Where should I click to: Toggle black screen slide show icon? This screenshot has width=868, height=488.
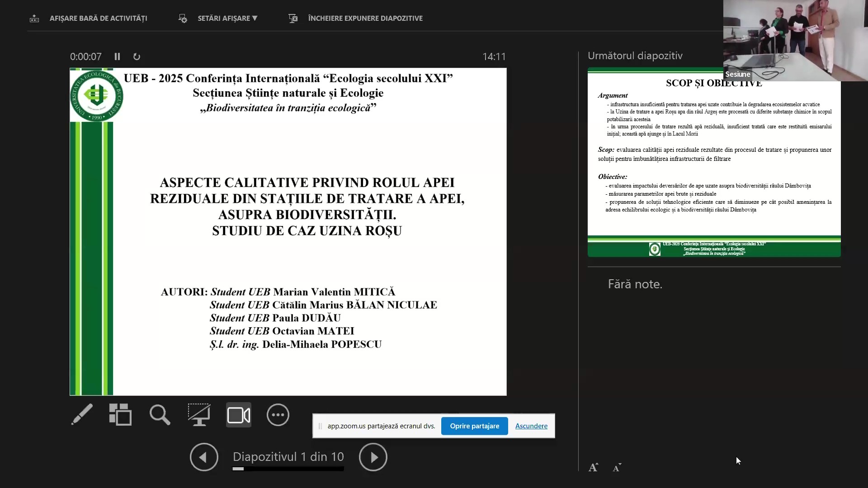click(199, 414)
